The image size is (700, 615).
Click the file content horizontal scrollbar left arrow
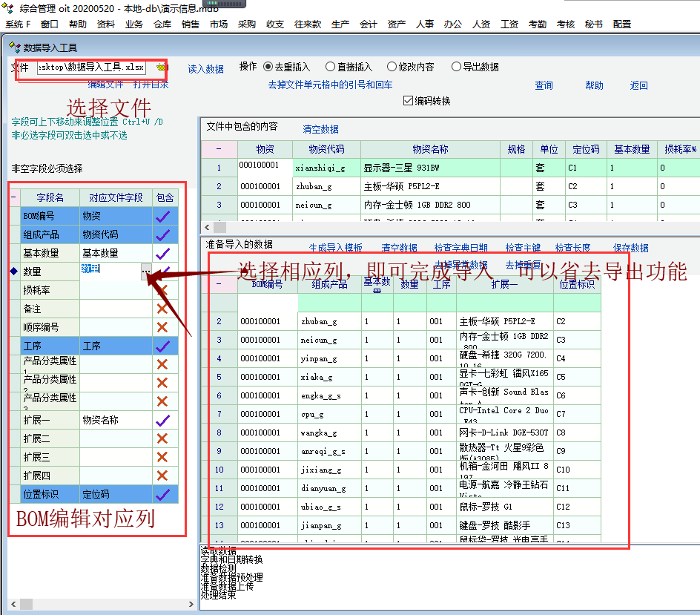point(208,227)
